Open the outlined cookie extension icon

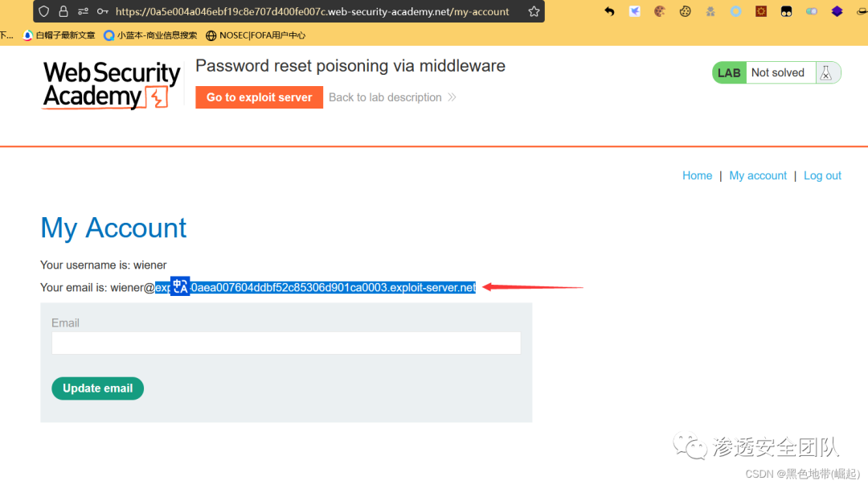(x=685, y=11)
